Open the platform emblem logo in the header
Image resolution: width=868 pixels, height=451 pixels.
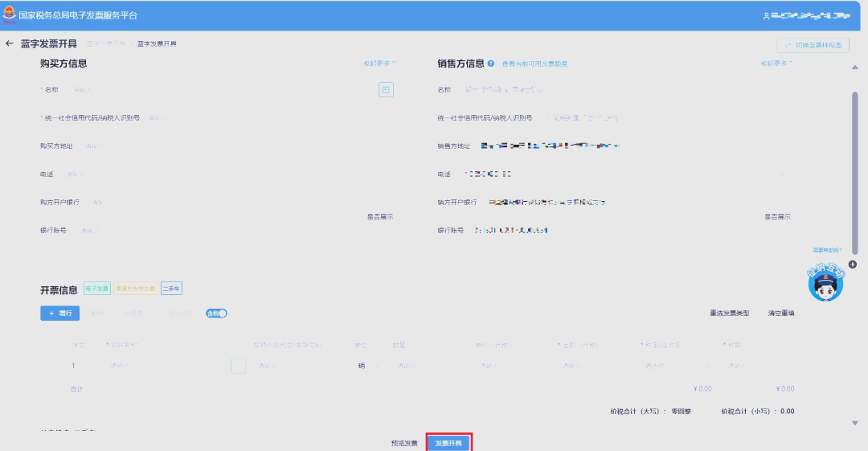(9, 14)
